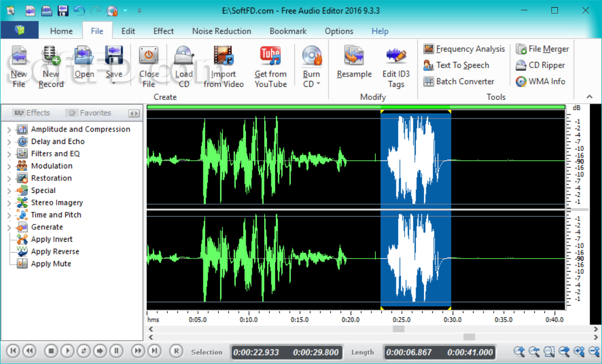
Task: Select Apply Mute effect
Action: [x=44, y=264]
